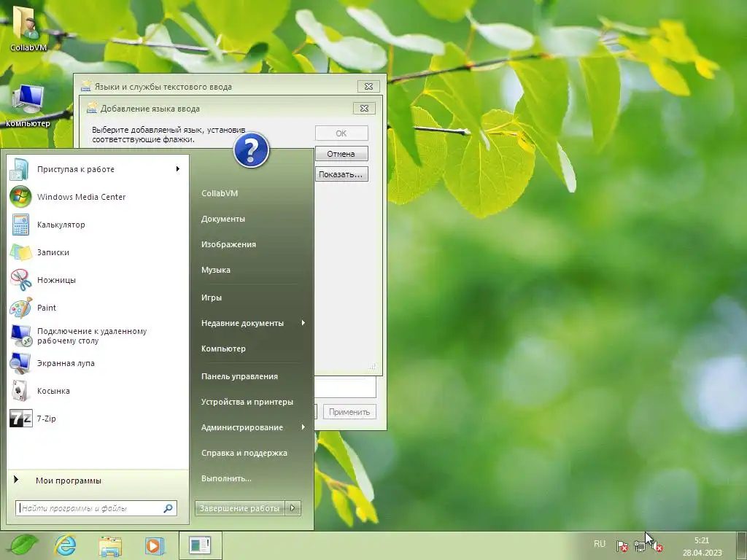Select the Компьютер desktop icon
The image size is (747, 560).
pos(28,106)
